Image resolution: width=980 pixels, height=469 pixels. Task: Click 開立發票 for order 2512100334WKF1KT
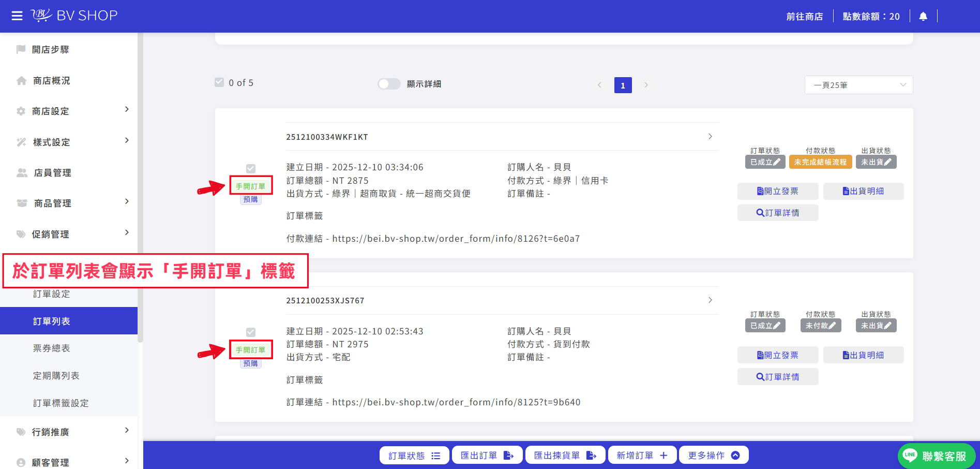click(778, 191)
